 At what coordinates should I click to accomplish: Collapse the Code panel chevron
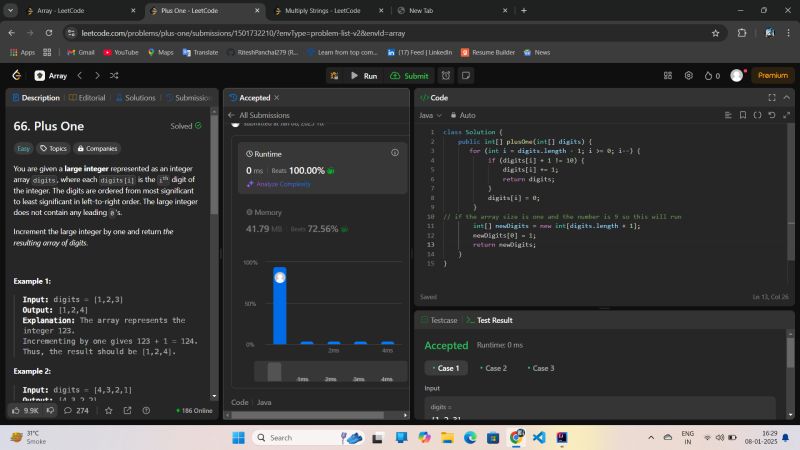pos(787,97)
